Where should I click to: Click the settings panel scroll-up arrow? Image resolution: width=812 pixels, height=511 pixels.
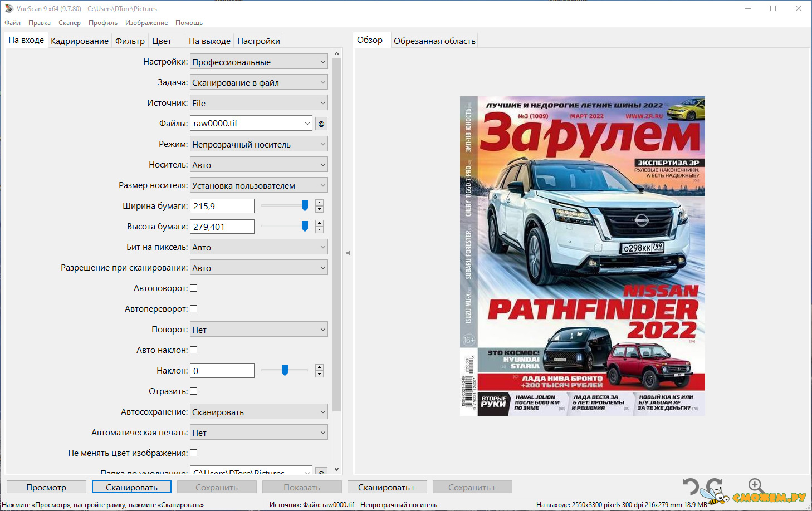point(336,54)
